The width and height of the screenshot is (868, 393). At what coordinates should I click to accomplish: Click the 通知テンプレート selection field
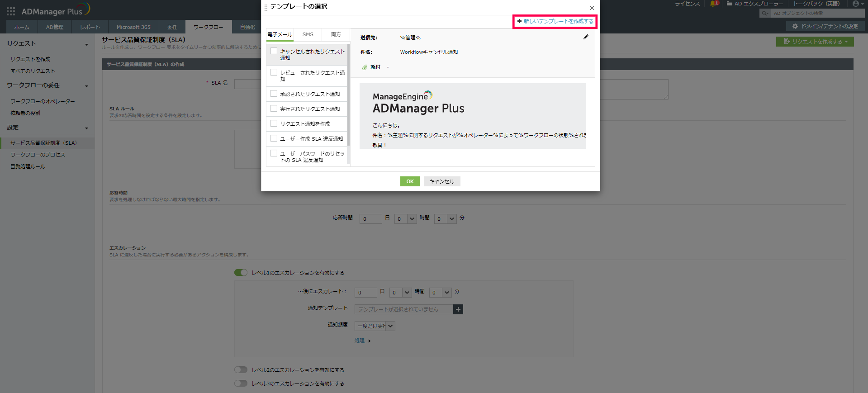404,309
